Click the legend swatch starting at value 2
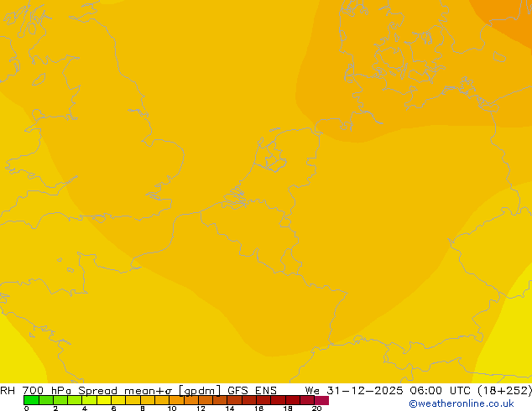Image resolution: width=532 pixels, height=411 pixels. 60,400
